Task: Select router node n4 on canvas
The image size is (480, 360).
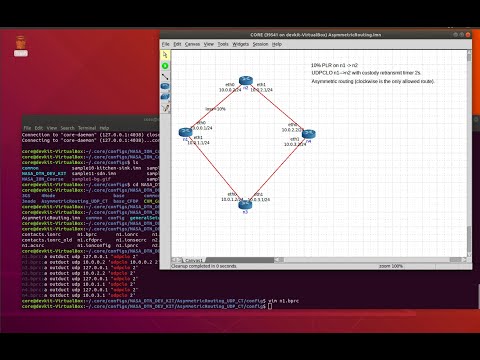Action: [x=308, y=134]
